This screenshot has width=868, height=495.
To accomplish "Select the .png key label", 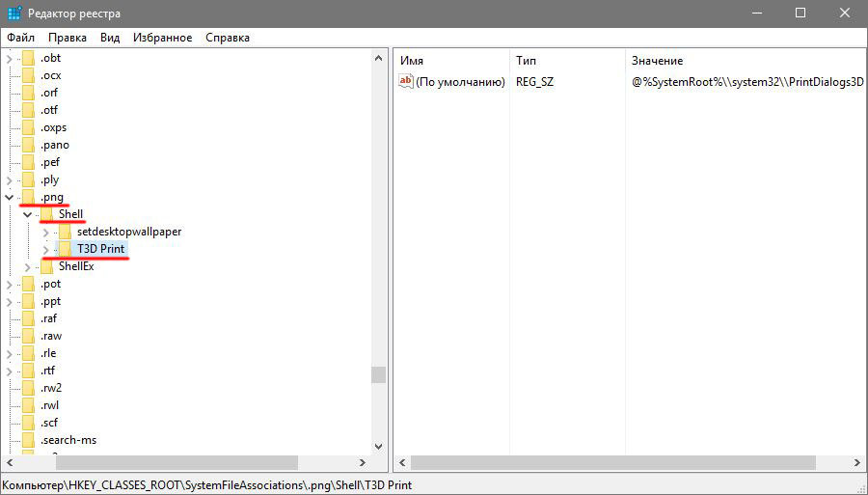I will (x=51, y=197).
